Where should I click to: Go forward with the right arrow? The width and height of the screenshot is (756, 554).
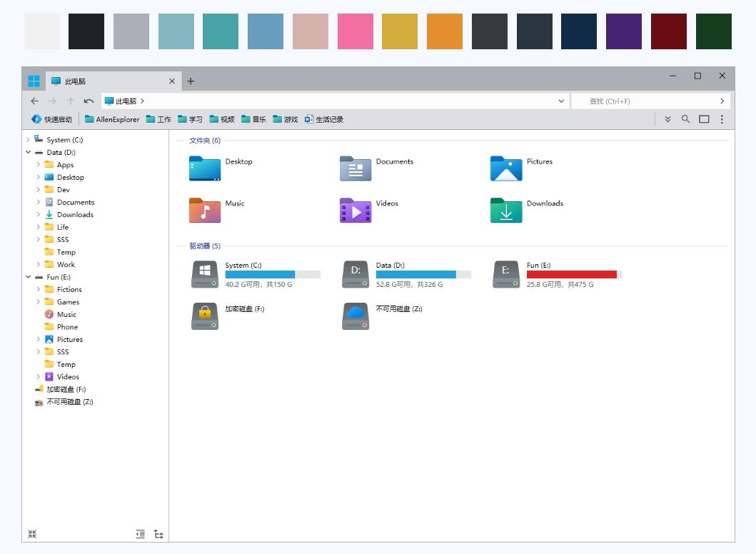(53, 101)
